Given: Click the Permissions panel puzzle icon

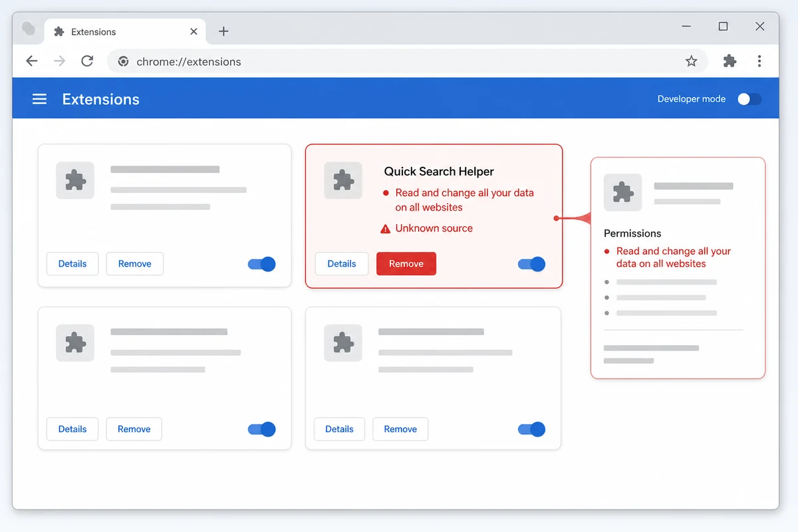Looking at the screenshot, I should point(622,193).
